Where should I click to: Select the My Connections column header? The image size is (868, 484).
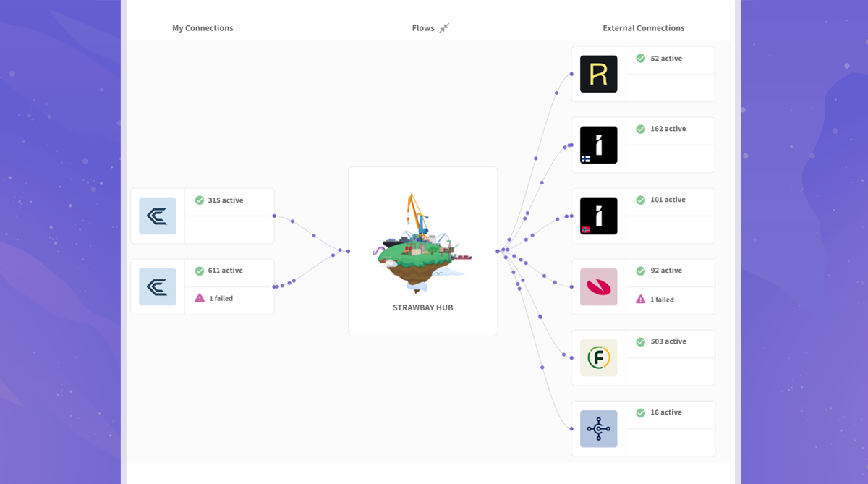pyautogui.click(x=203, y=28)
